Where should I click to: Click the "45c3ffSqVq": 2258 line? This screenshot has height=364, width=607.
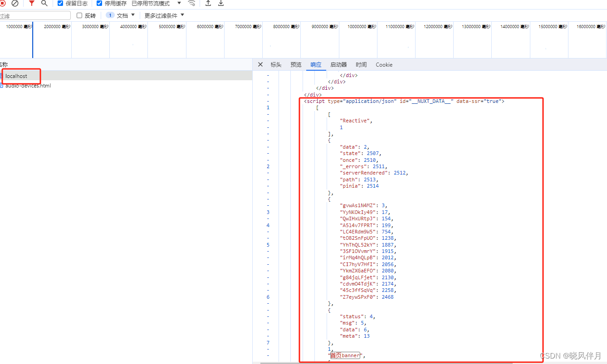[x=368, y=290]
